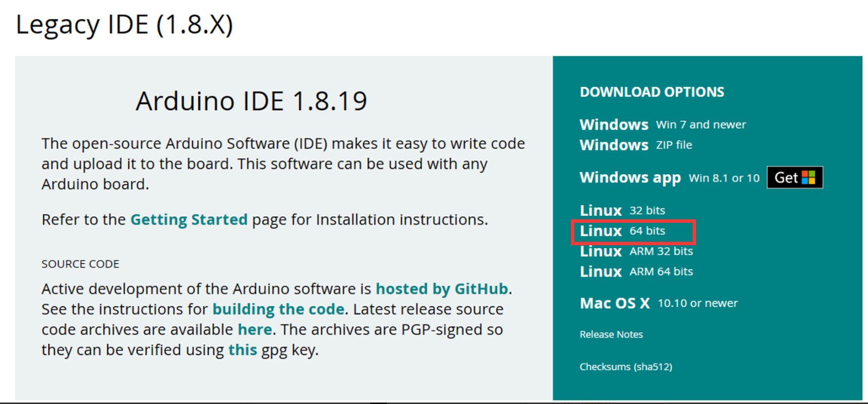Click the 'Legacy IDE (1.8.X)' heading

pyautogui.click(x=124, y=24)
